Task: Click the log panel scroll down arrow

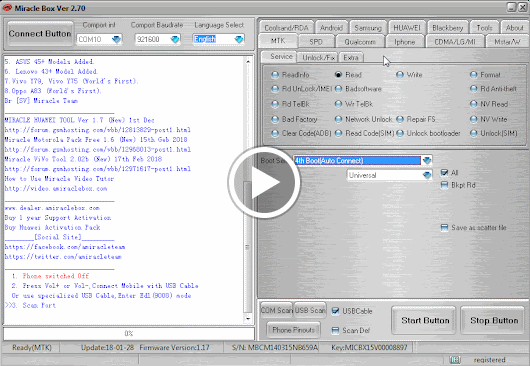Action: (x=248, y=319)
